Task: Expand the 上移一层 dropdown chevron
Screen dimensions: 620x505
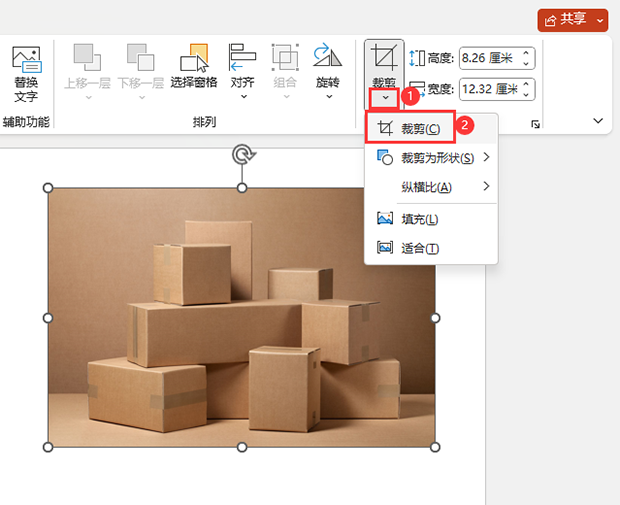Action: click(x=89, y=97)
